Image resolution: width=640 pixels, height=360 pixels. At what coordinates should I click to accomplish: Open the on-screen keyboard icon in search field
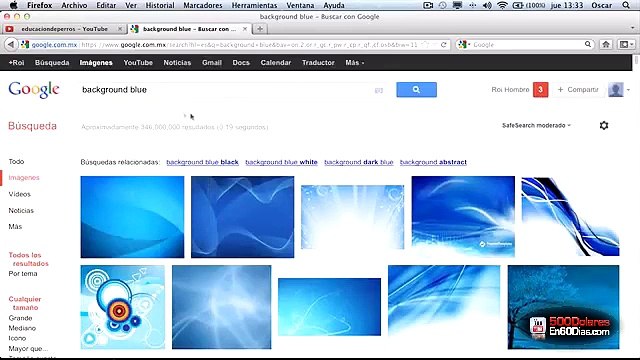point(379,90)
